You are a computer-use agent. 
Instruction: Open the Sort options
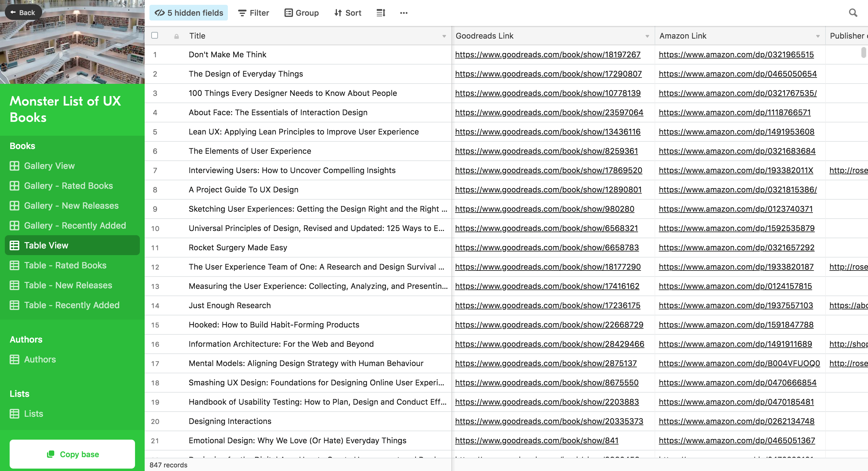(348, 13)
